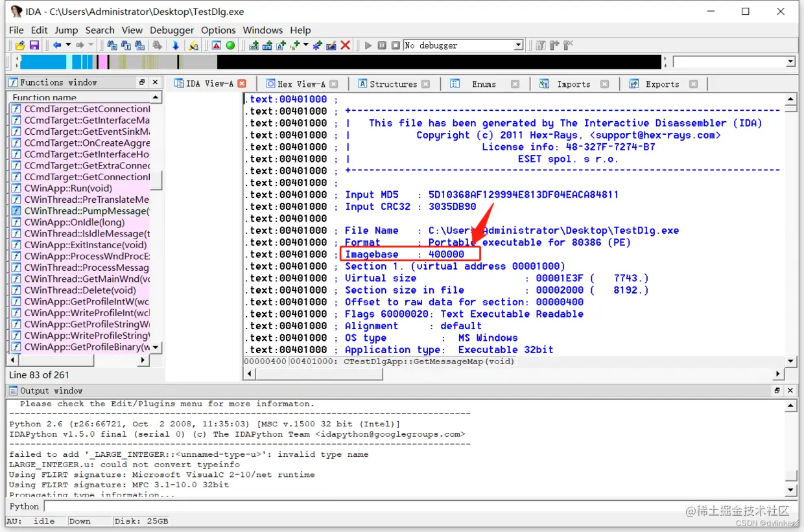This screenshot has width=804, height=532.
Task: Click Functions list scrollbar up arrow
Action: [x=156, y=97]
